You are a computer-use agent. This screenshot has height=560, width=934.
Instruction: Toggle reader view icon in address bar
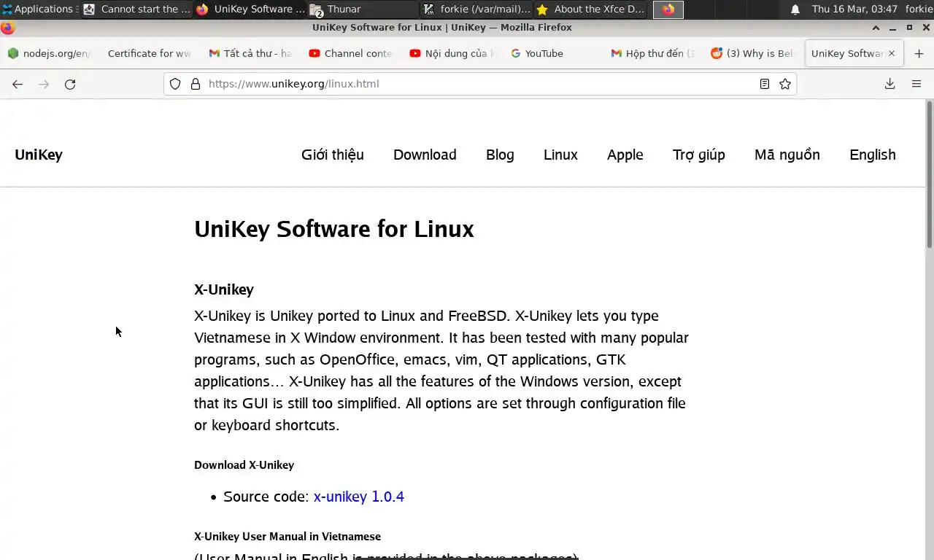click(765, 84)
